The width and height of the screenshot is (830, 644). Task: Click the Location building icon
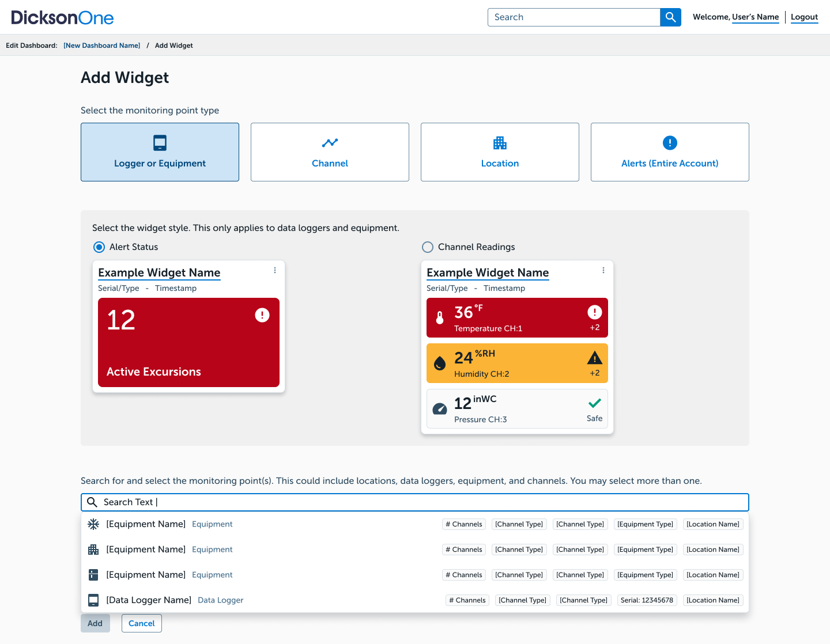coord(500,142)
